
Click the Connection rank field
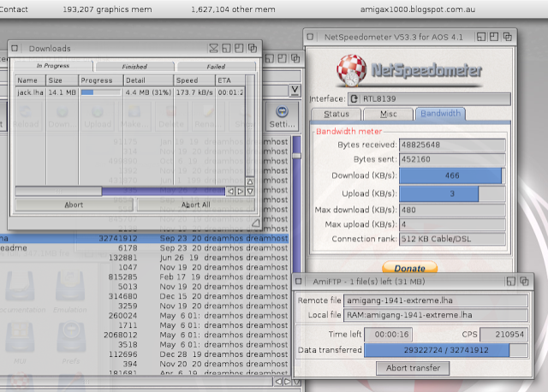pos(452,239)
